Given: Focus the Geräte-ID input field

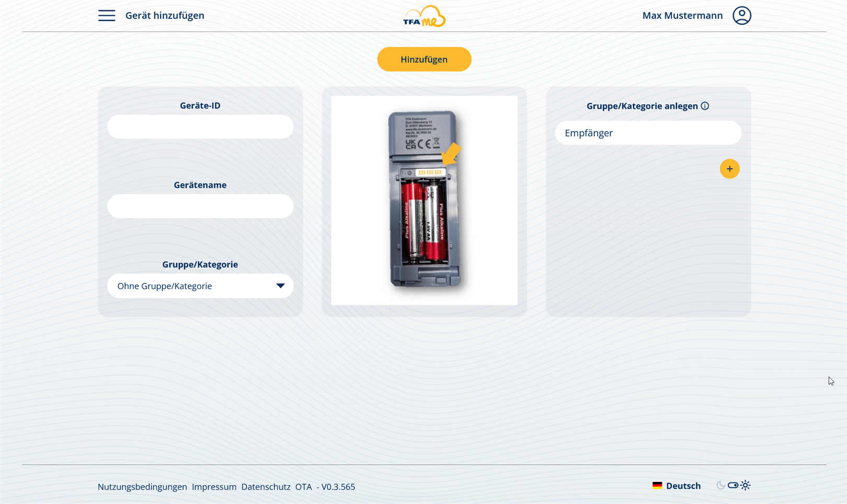Looking at the screenshot, I should [x=200, y=127].
